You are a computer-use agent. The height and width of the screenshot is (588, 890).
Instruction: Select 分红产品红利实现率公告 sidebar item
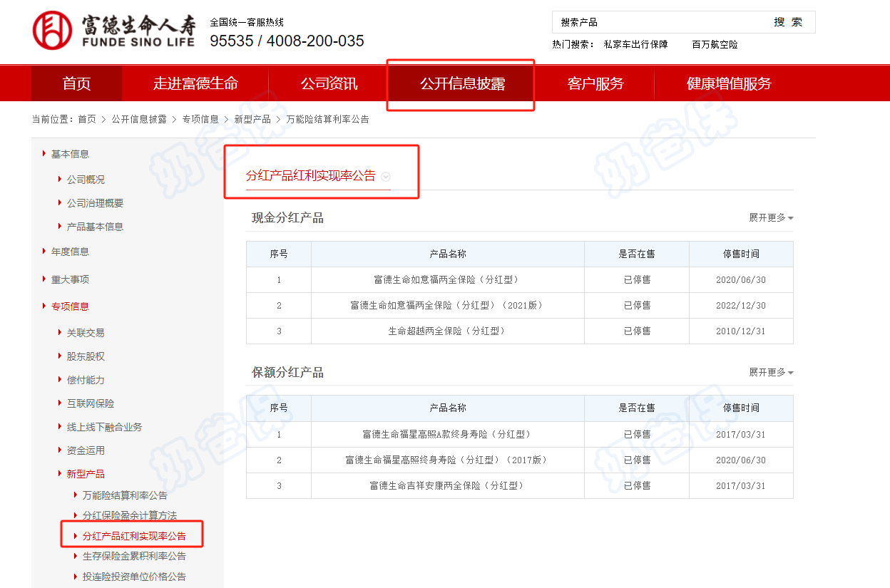click(x=134, y=536)
